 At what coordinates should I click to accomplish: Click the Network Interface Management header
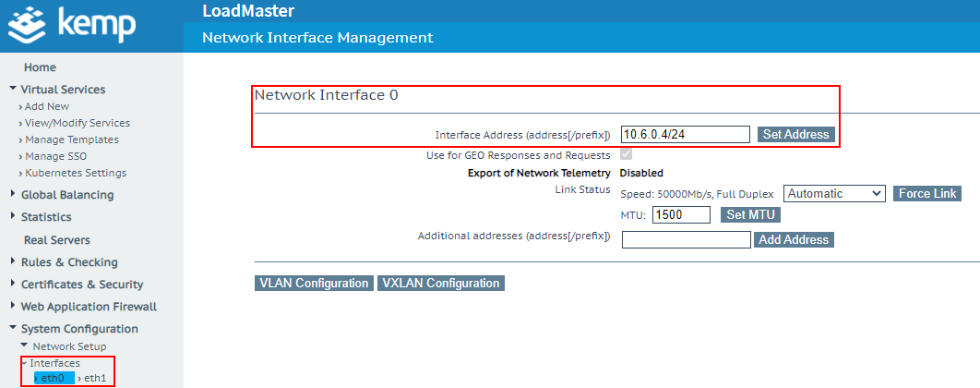point(317,38)
